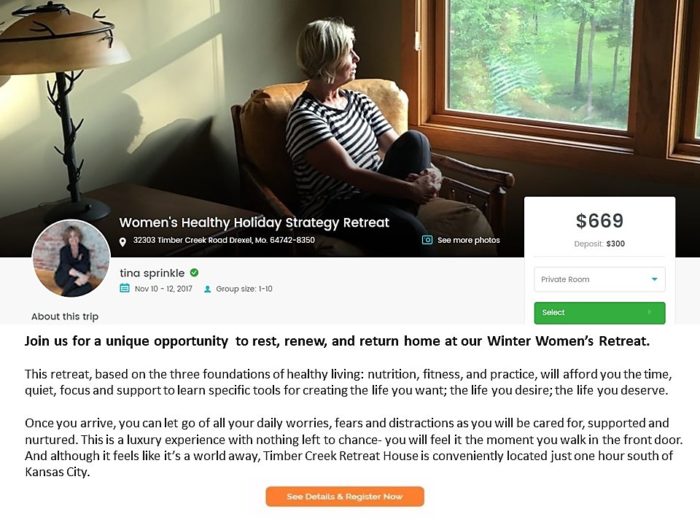The height and width of the screenshot is (525, 700).
Task: Click the Nov 10 - 12, 2017 date text
Action: click(x=163, y=289)
